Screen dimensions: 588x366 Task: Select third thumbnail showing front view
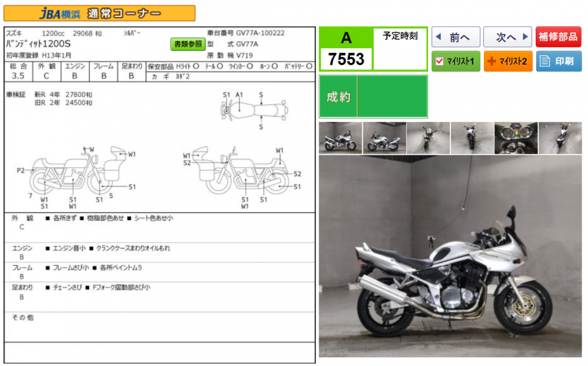428,138
